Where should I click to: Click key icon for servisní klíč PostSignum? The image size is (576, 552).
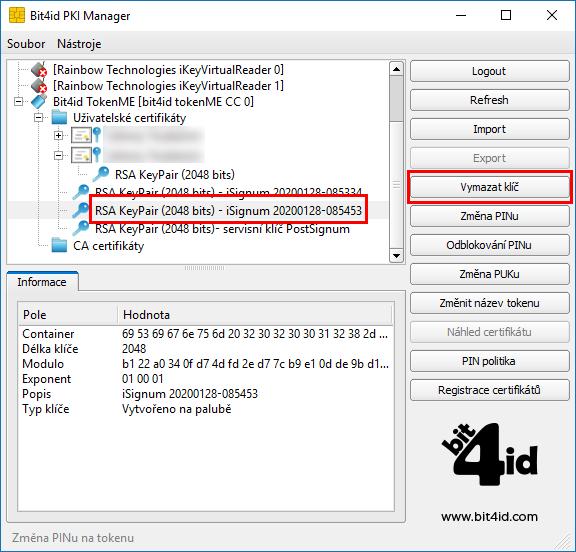(x=80, y=228)
